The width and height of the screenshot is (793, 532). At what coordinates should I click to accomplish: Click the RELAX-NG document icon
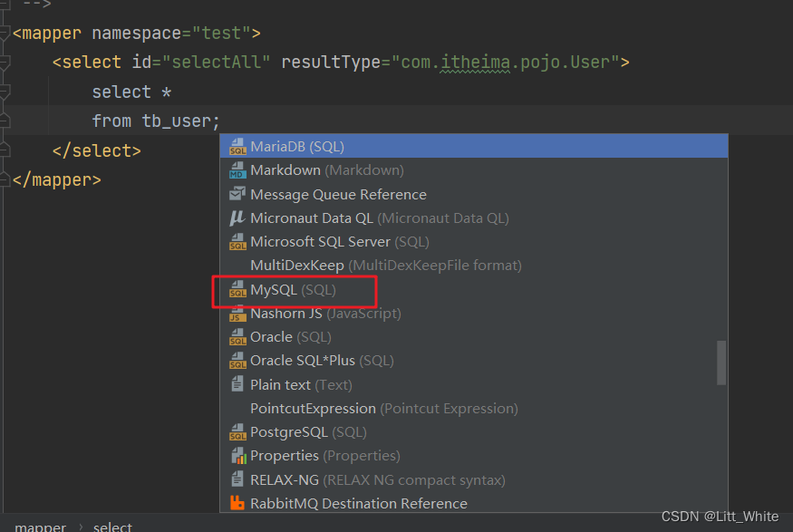pos(237,479)
